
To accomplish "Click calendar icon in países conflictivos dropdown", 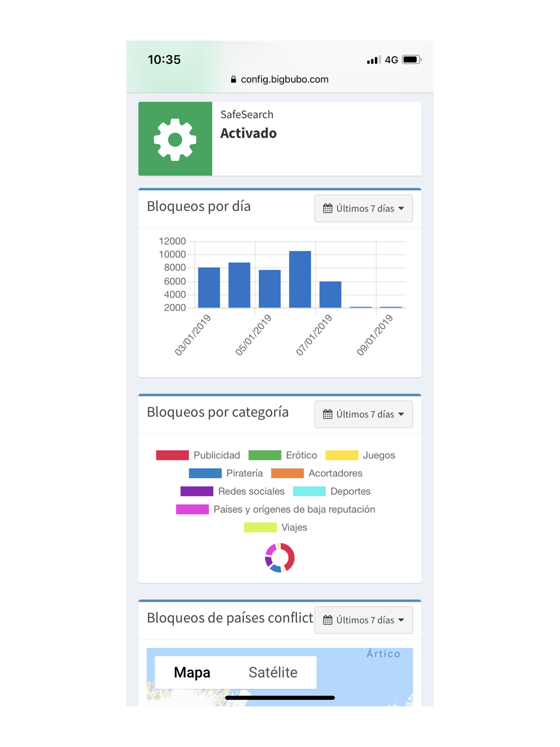I will (x=328, y=620).
